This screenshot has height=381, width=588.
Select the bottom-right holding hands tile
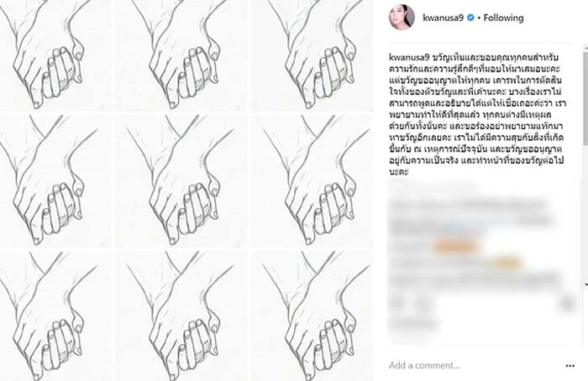pyautogui.click(x=312, y=316)
